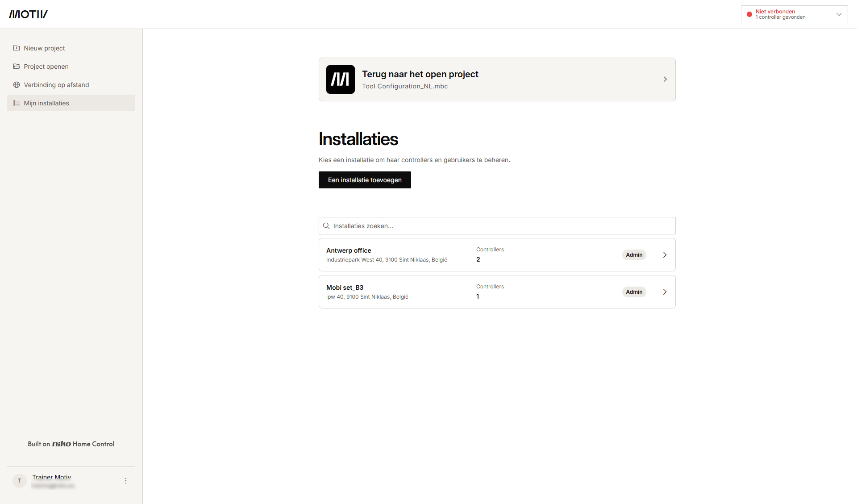Viewport: 857px width, 504px height.
Task: Click chevron on Terug naar het open project
Action: [665, 79]
